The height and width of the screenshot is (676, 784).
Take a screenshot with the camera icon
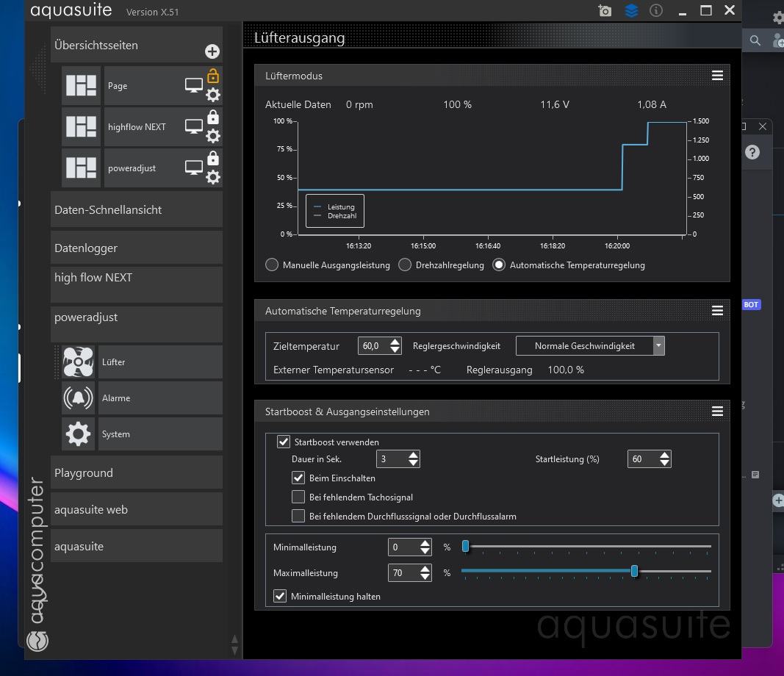[605, 10]
